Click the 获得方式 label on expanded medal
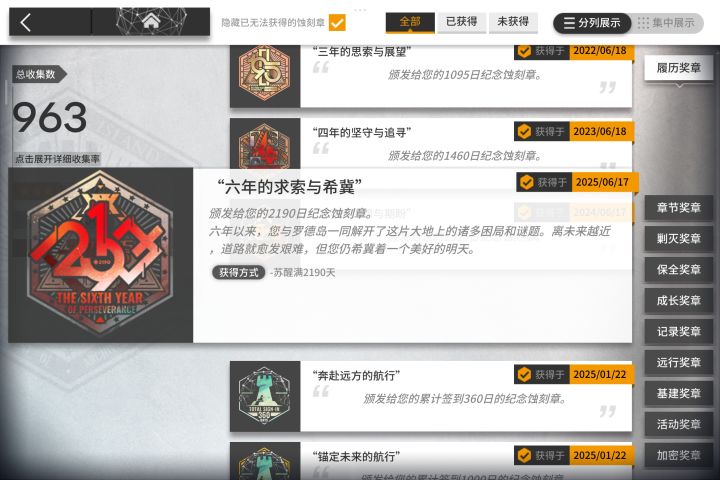The height and width of the screenshot is (480, 720). 238,272
